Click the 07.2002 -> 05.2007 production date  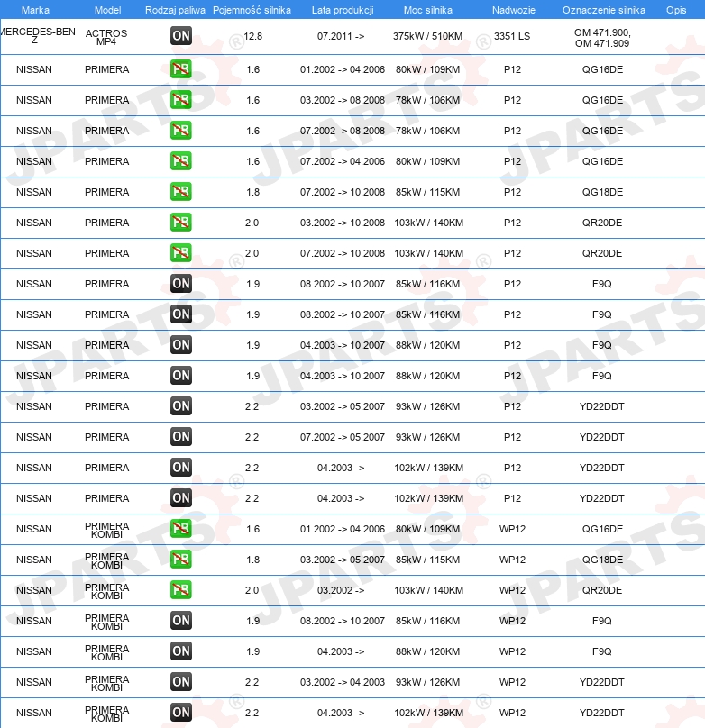[343, 437]
